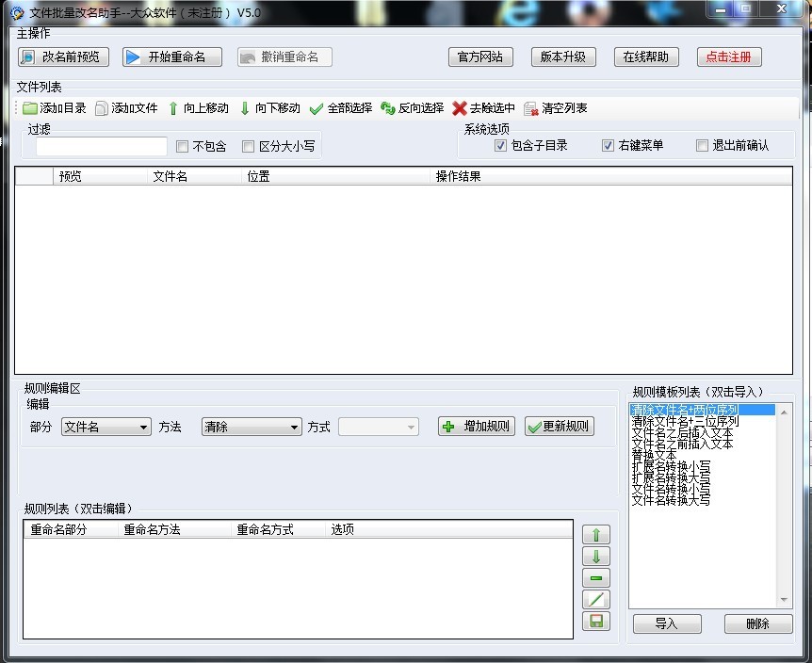Select 替换文本 in the rule template list
The image size is (812, 663).
[x=654, y=455]
